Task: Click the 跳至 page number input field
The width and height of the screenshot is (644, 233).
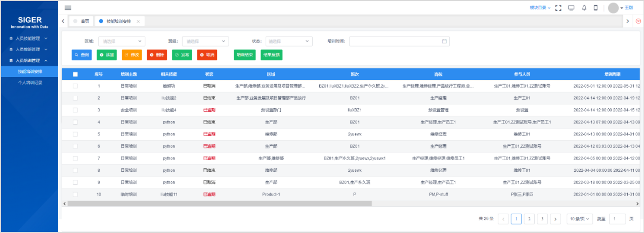Action: coord(617,219)
